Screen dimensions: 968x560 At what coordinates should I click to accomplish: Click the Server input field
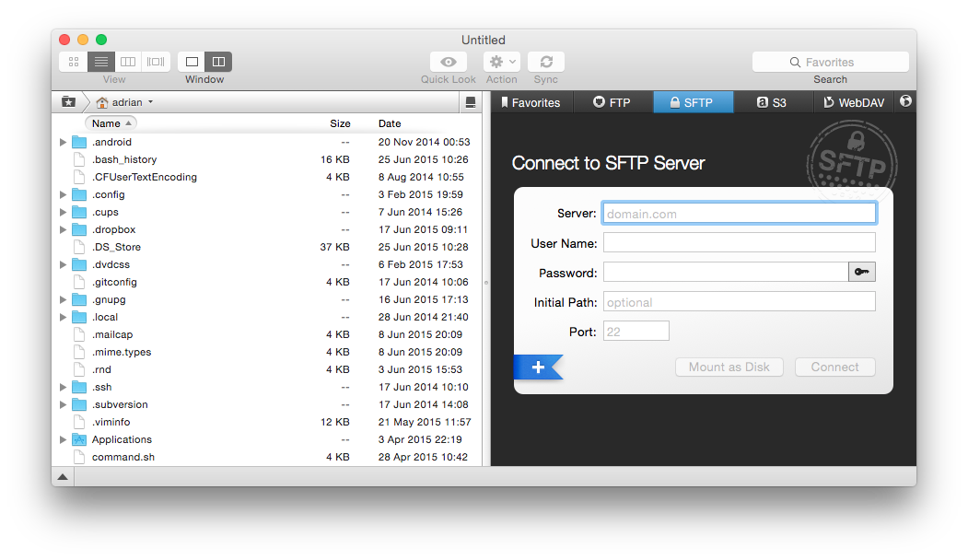[739, 214]
